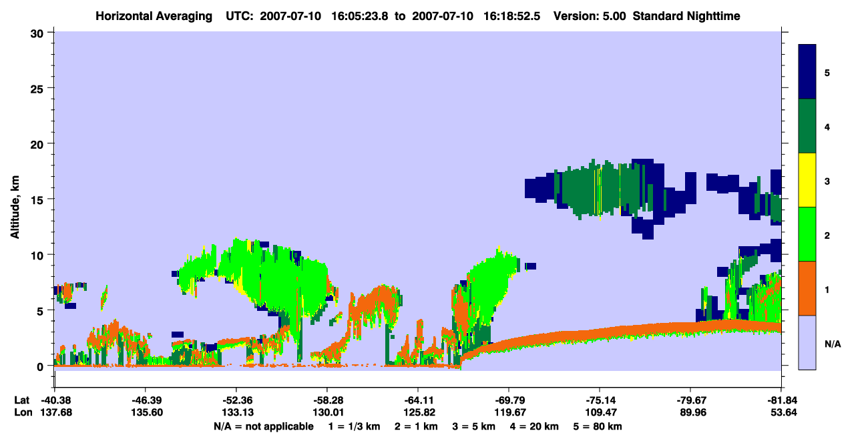Image resolution: width=868 pixels, height=445 pixels.
Task: Click the colorbar label number 5
Action: click(827, 72)
